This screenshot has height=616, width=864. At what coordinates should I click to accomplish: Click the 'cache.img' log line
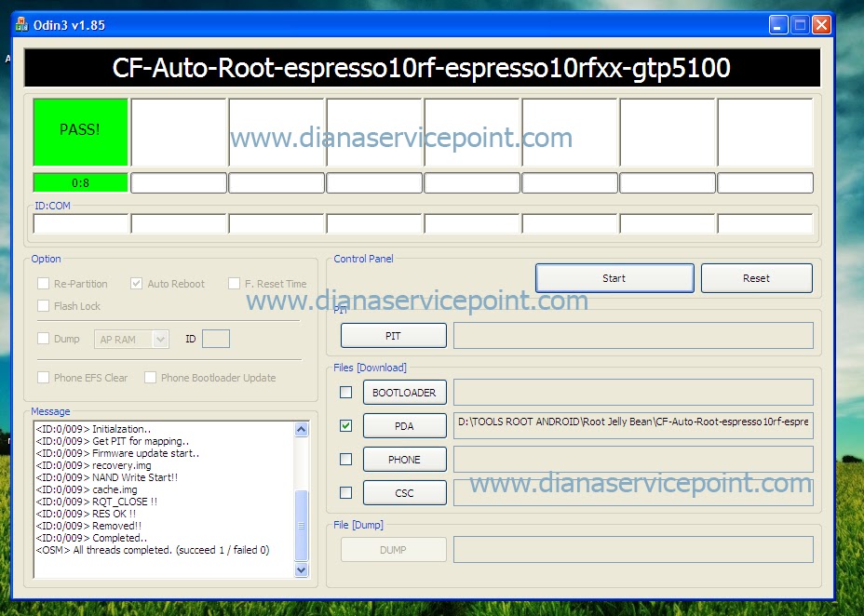[x=87, y=489]
